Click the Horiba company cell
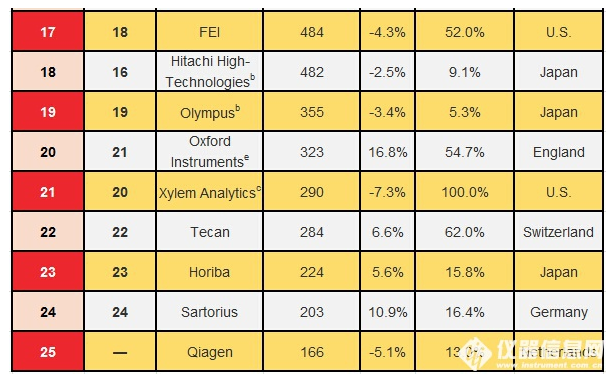Image resolution: width=615 pixels, height=382 pixels. click(209, 272)
